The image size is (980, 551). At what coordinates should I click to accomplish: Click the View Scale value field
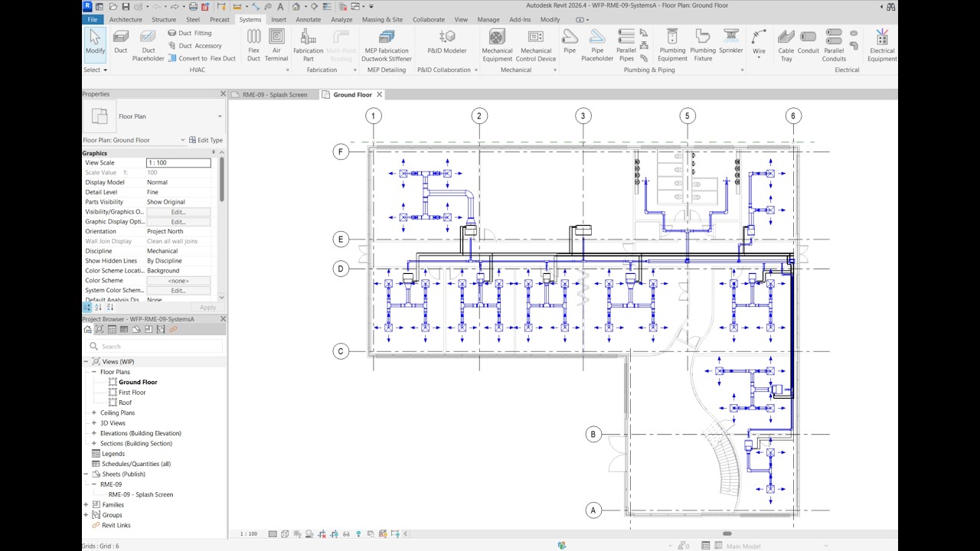[x=178, y=163]
